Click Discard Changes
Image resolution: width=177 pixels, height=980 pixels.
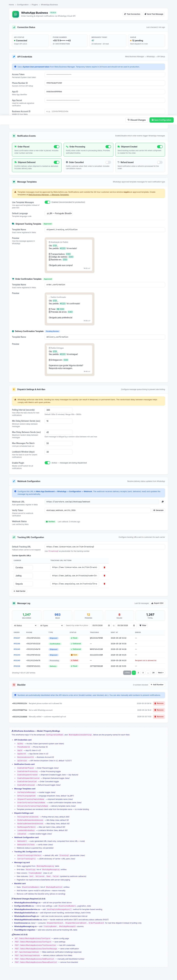[137, 120]
